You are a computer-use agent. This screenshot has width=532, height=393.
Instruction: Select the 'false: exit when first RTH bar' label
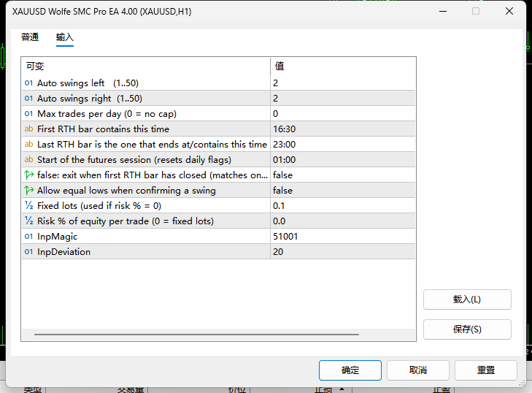[x=153, y=175]
